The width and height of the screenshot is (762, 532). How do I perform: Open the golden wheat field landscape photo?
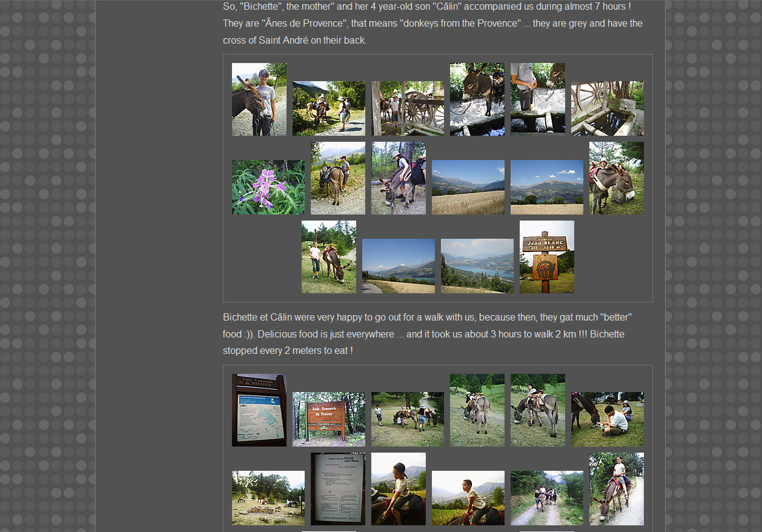(468, 187)
